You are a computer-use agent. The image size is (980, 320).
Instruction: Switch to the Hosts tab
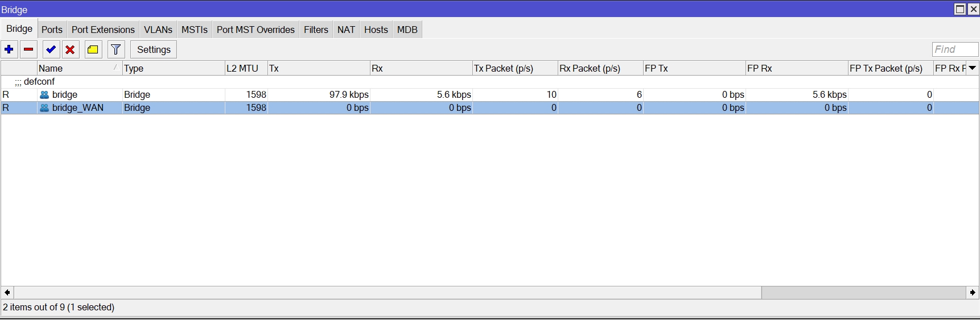pos(376,30)
